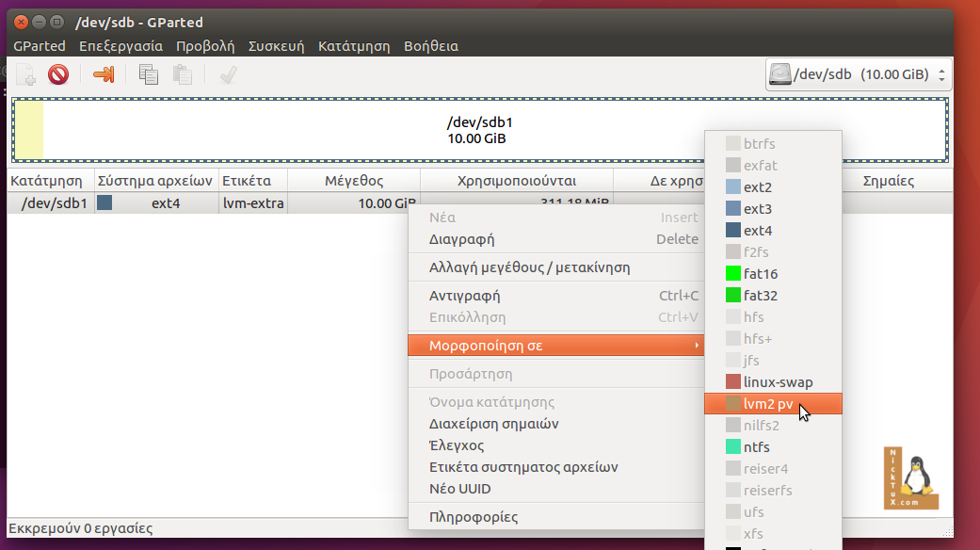Click the Apply checkmark toolbar icon
The image size is (980, 550).
(x=228, y=74)
